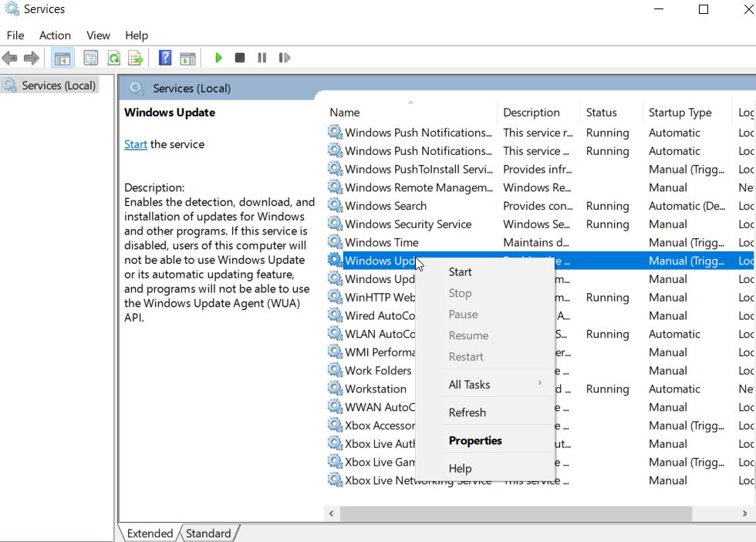
Task: Click the Running status of Windows Security Service
Action: tap(608, 224)
